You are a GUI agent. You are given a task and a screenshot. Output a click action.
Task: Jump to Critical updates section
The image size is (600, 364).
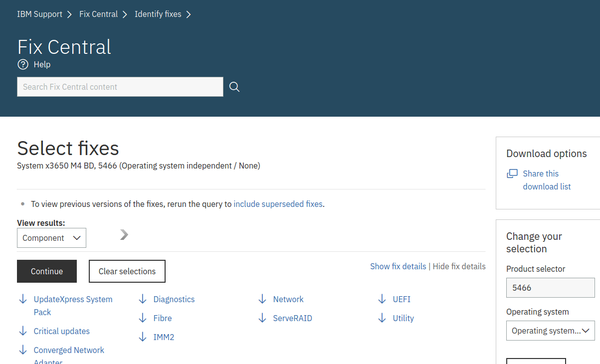tap(62, 331)
